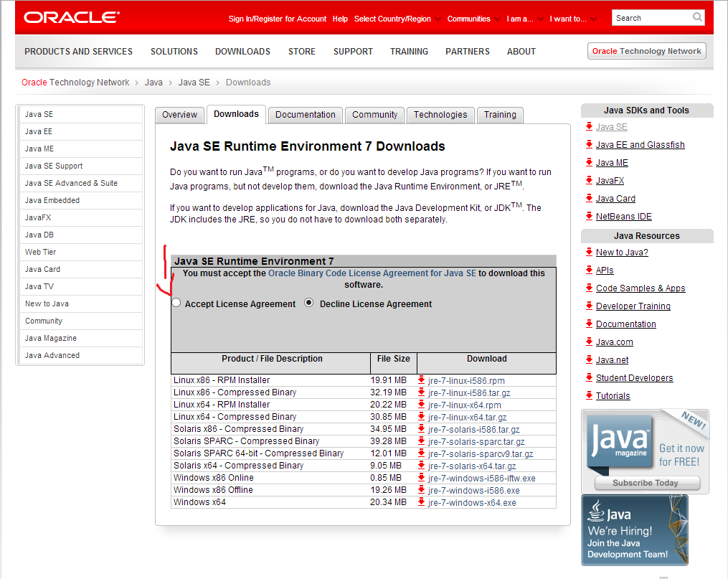The image size is (728, 579).
Task: Open Java TV in left sidebar
Action: click(80, 286)
